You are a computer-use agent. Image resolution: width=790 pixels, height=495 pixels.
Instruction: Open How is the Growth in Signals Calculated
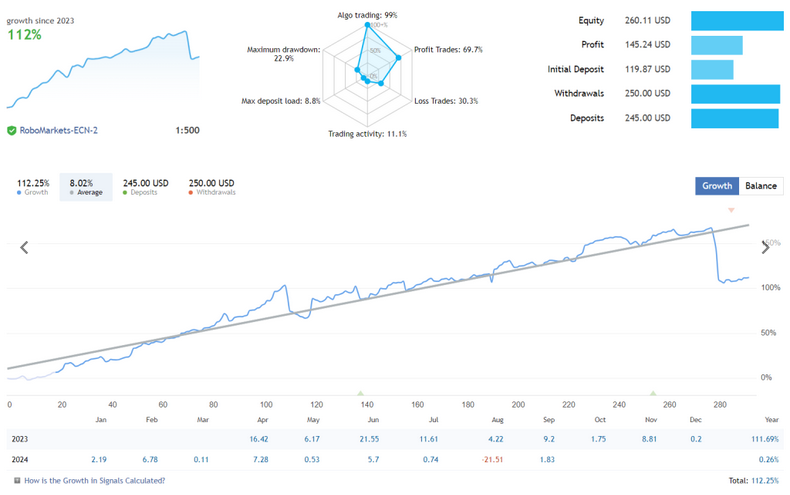coord(95,480)
